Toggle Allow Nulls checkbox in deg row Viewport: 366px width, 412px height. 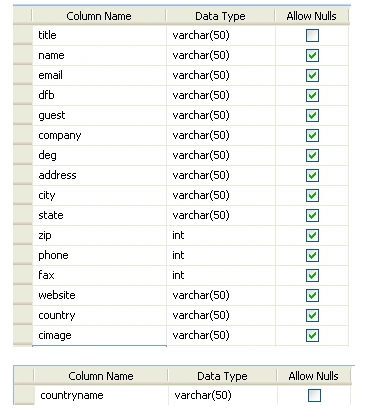tap(312, 155)
